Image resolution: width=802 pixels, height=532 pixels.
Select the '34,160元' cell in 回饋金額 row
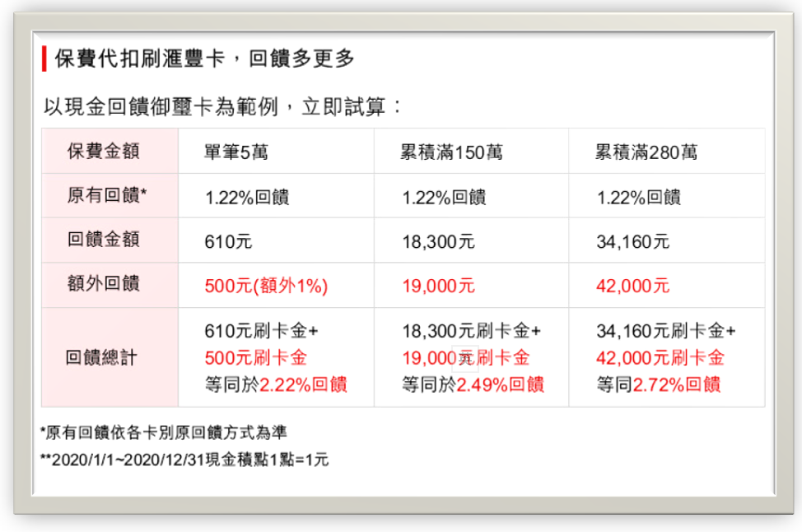632,241
